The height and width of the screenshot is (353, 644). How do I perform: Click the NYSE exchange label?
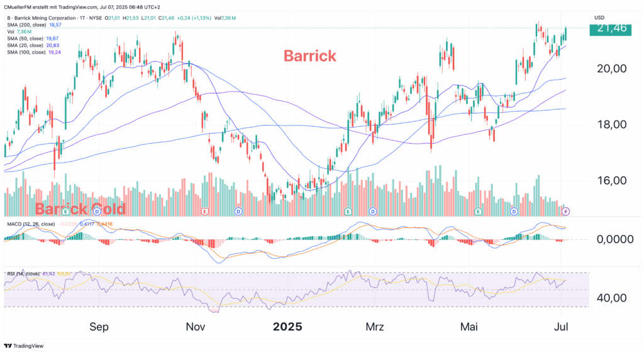[96, 18]
